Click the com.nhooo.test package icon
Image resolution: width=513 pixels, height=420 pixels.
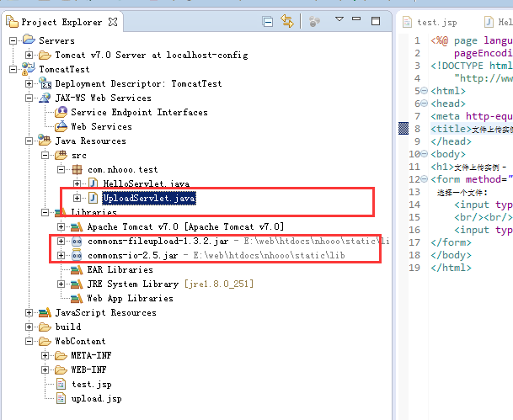(x=77, y=169)
